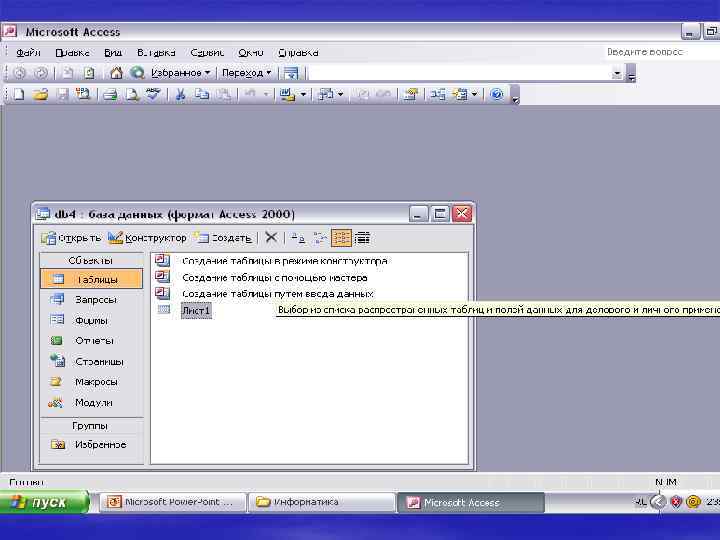Select Формы in the objects panel

91,320
